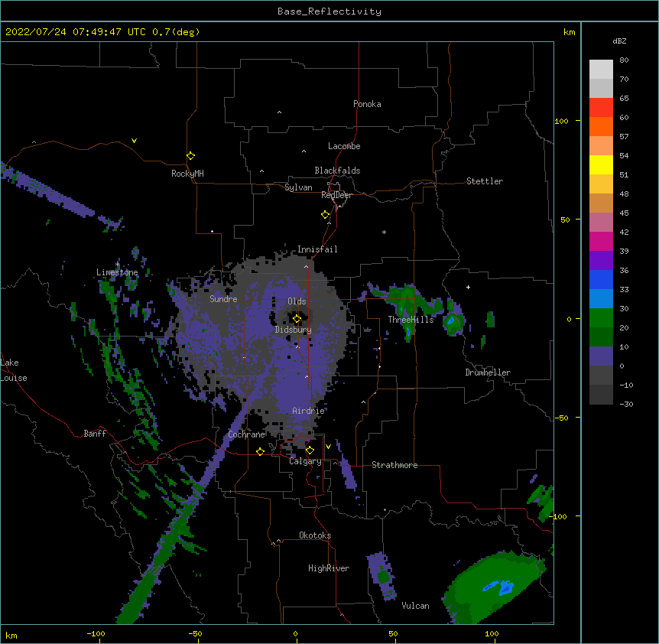Screen dimensions: 659x644
Task: Pick the dark orange 57-60 dBZ swatch
Action: click(601, 126)
